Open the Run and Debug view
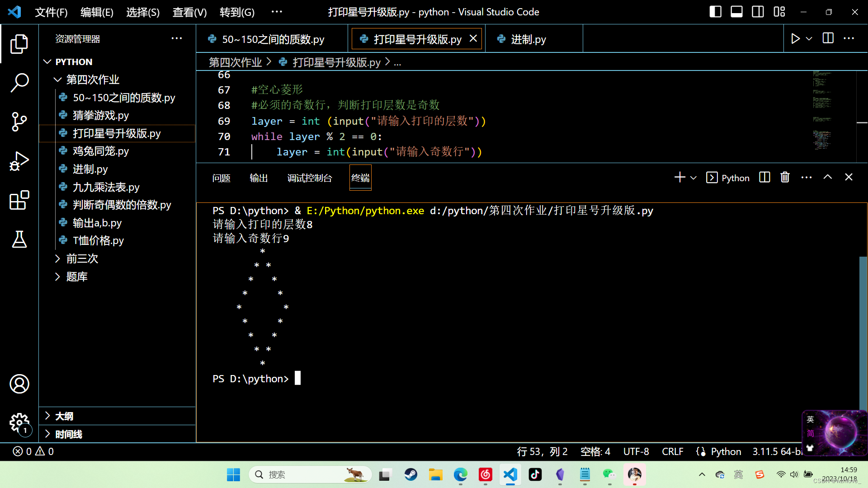This screenshot has height=488, width=868. (x=19, y=161)
